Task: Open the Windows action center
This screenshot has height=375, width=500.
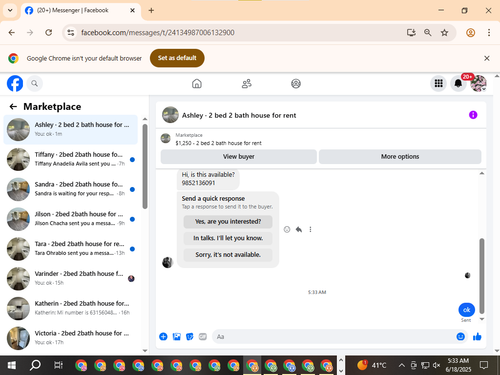Action: (x=484, y=365)
